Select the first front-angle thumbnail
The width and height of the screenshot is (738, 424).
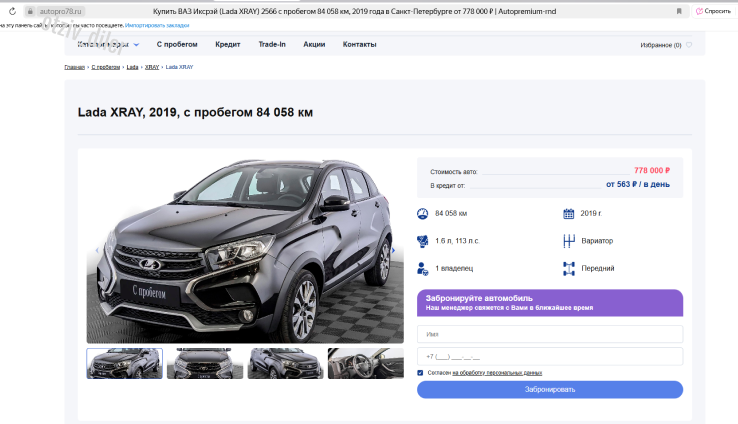pos(125,363)
